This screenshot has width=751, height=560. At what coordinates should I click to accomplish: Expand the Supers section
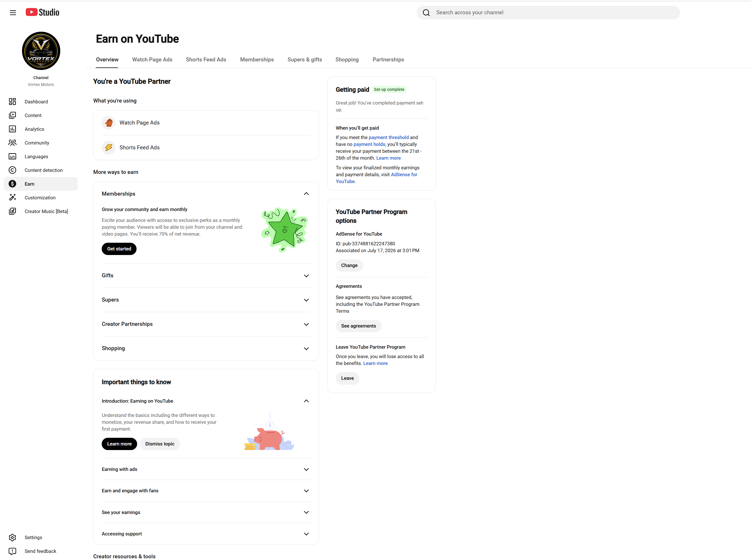click(x=306, y=300)
